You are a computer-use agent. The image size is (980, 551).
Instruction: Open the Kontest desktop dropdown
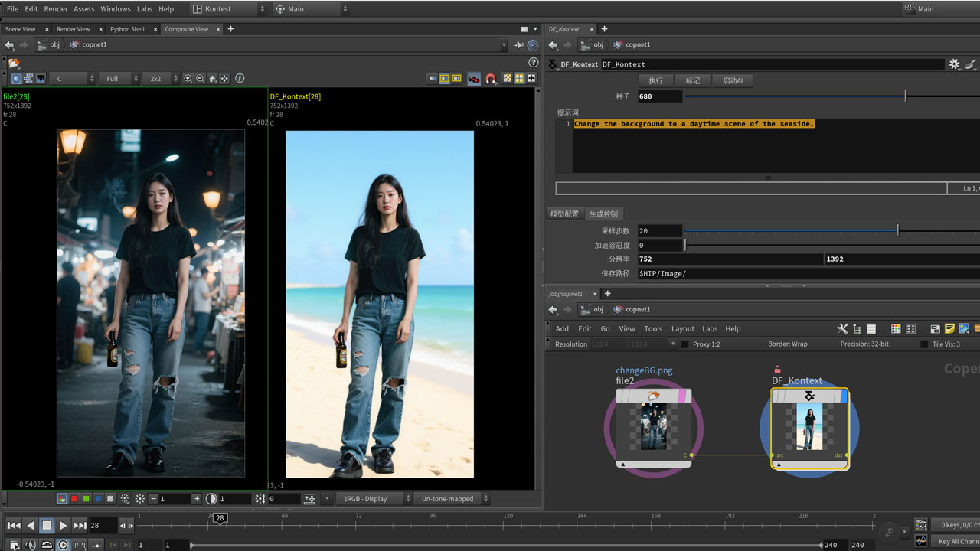tap(227, 9)
